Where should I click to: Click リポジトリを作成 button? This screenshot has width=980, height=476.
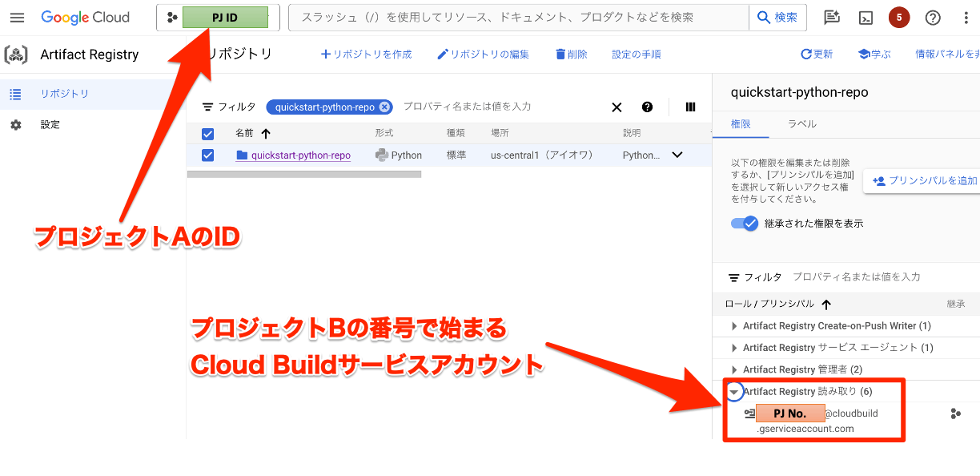coord(366,54)
